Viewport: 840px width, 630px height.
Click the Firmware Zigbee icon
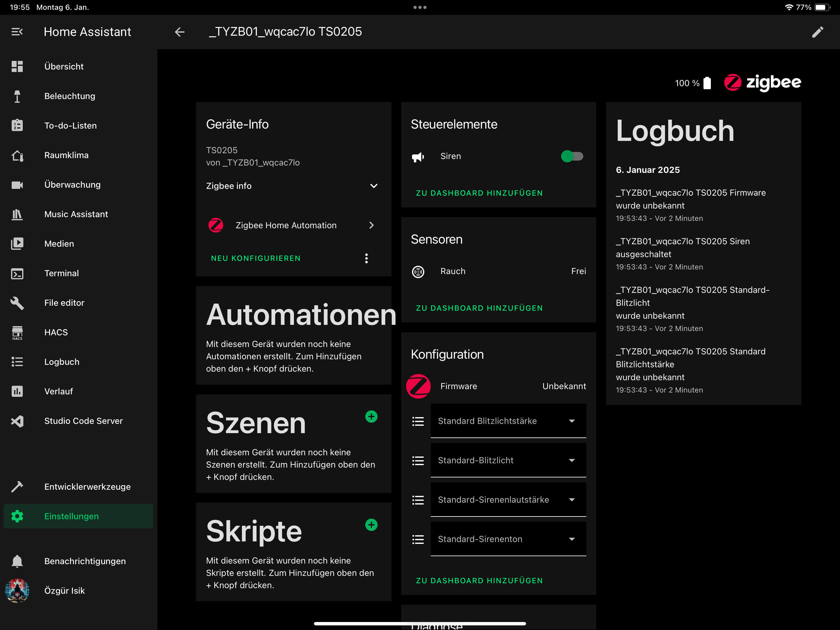point(418,386)
